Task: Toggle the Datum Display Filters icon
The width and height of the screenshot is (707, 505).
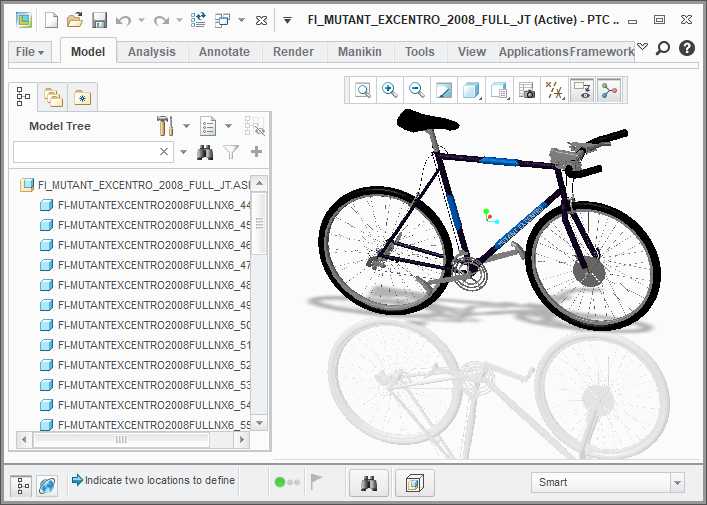Action: click(x=554, y=90)
